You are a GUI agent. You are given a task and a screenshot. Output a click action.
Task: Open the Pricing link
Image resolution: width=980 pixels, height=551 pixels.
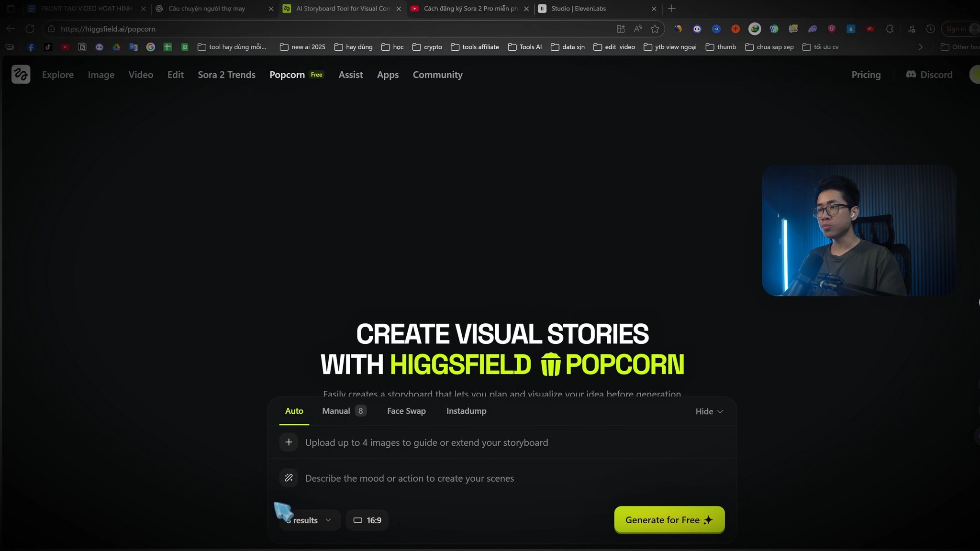[866, 75]
